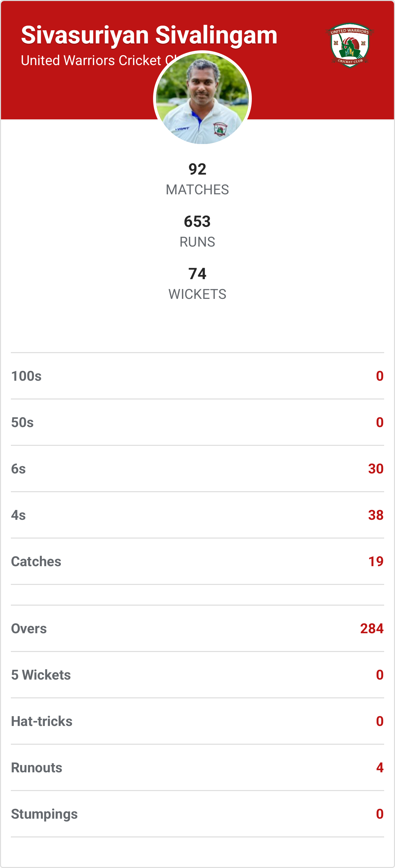
Task: Click the 6s row label
Action: (18, 469)
